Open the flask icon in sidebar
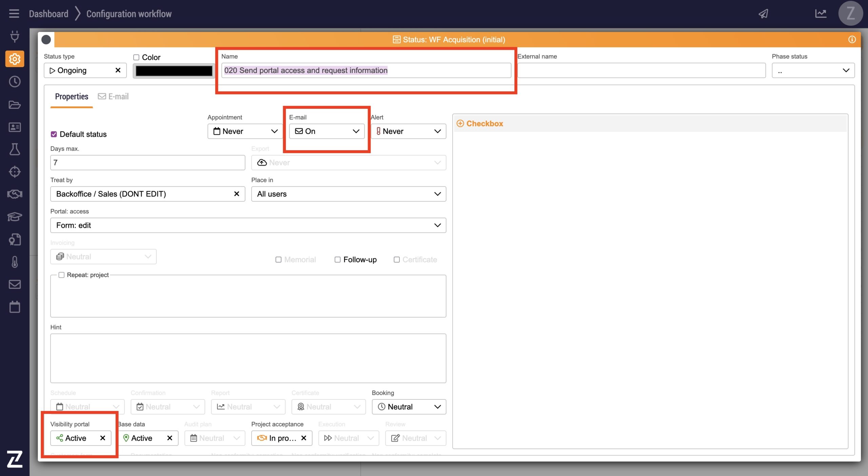Screen dimensions: 868x476 [15, 149]
